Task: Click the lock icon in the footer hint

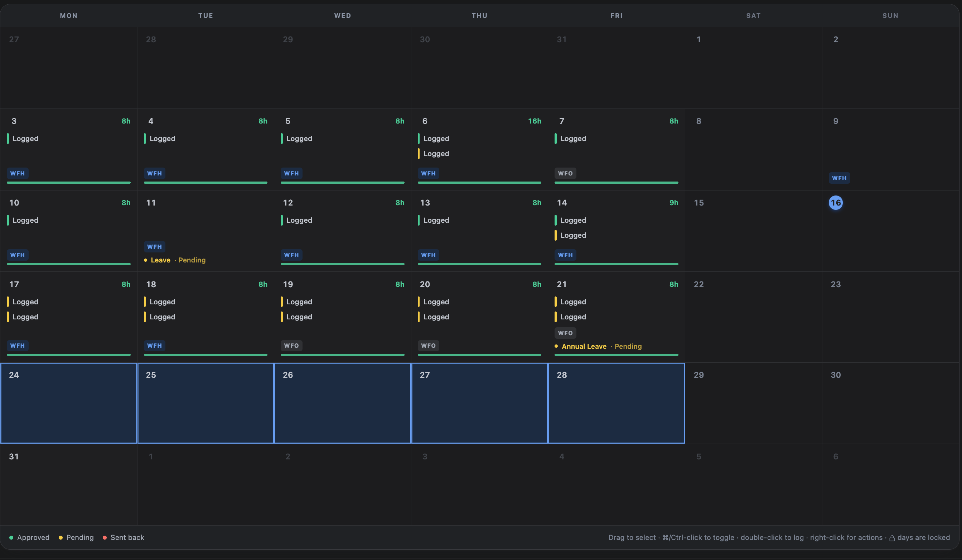Action: tap(892, 538)
